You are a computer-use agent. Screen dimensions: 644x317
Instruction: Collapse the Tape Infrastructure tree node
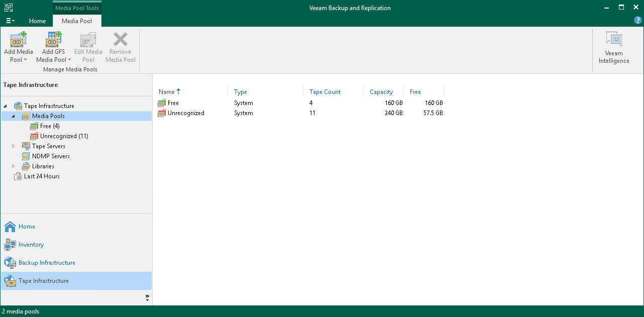pos(5,106)
